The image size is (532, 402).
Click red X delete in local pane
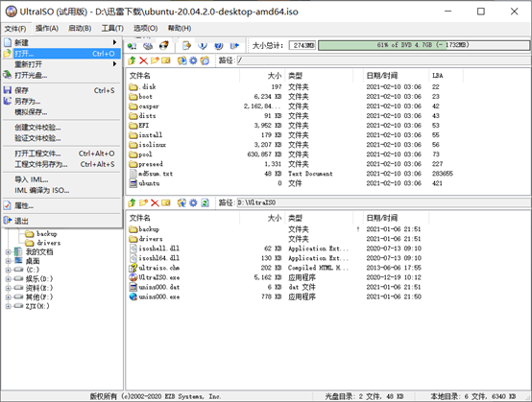(155, 202)
